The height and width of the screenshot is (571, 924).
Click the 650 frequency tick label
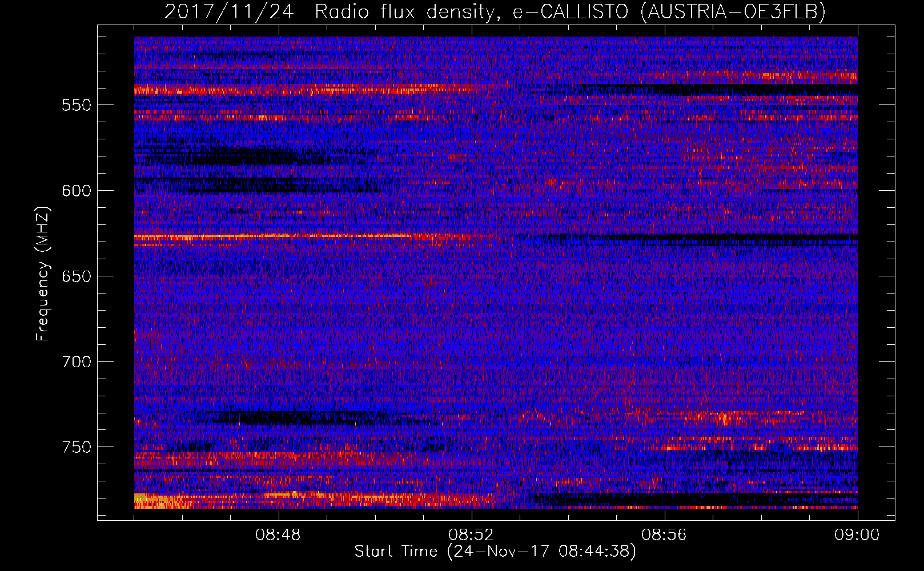pos(77,276)
